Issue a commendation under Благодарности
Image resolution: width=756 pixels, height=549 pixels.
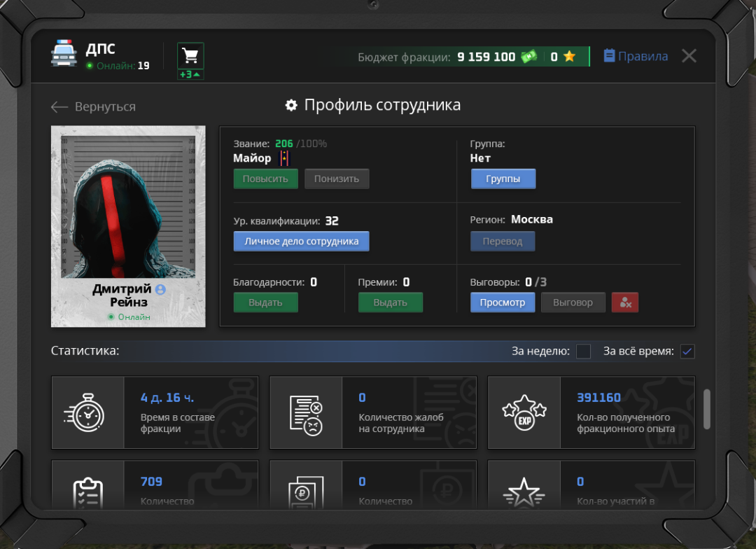(x=266, y=303)
